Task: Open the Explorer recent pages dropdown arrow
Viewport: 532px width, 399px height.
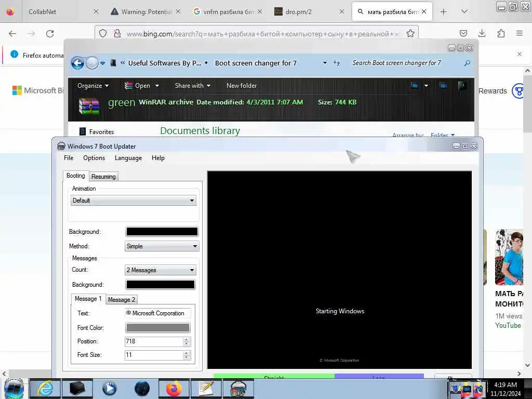Action: tap(102, 63)
